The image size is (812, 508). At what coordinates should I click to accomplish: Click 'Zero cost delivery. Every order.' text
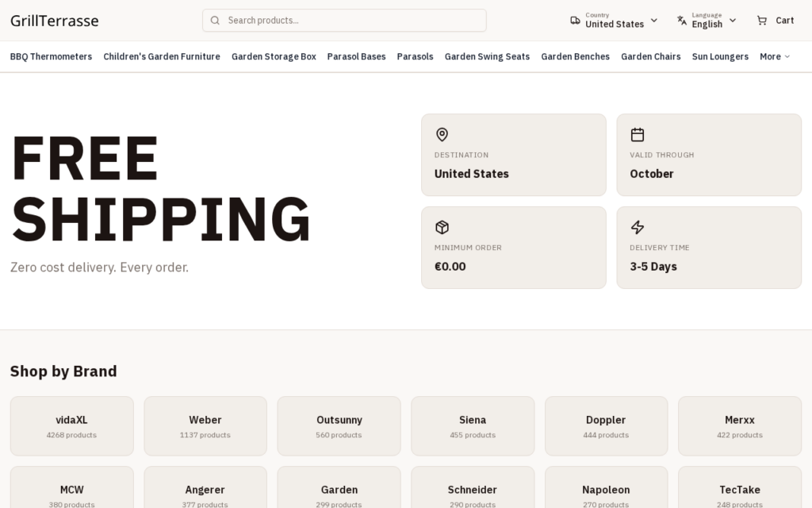tap(99, 267)
